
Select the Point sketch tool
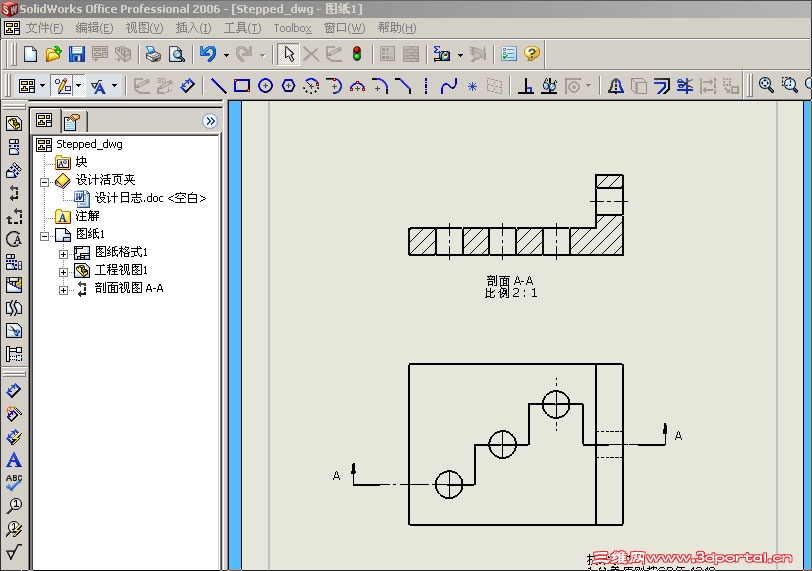[472, 86]
